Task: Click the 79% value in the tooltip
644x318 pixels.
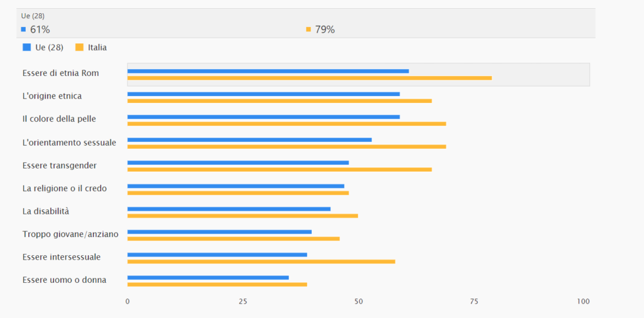Action: click(x=325, y=30)
